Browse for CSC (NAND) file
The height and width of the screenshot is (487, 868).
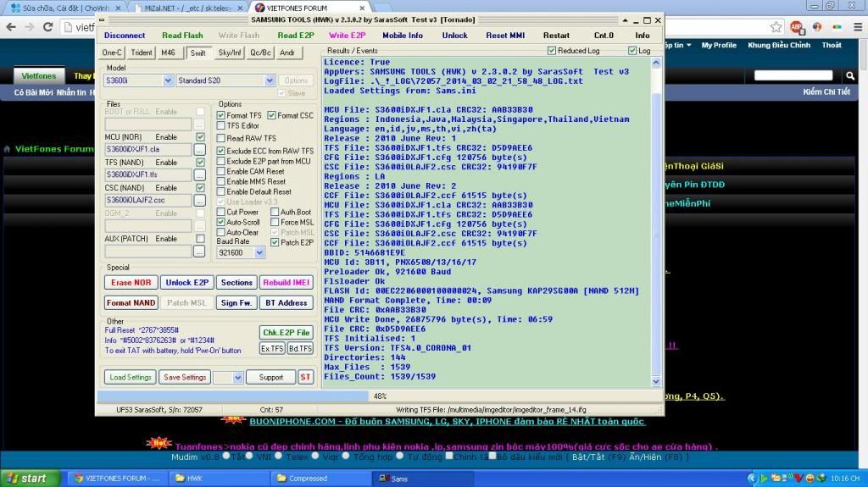(200, 201)
